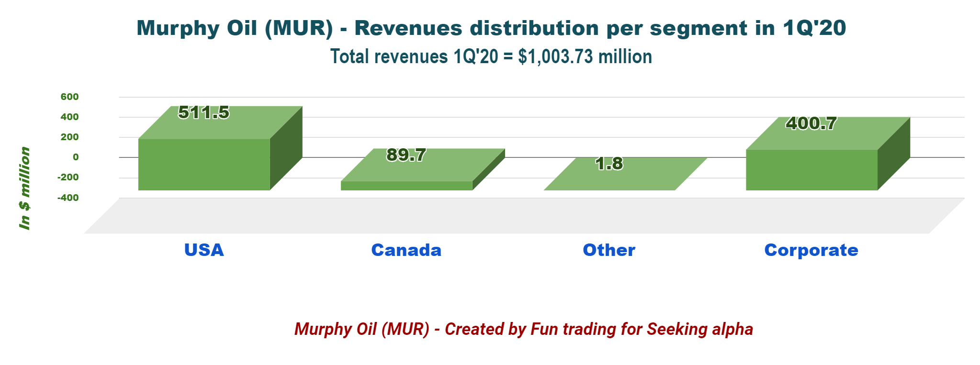Click the Canada category label

pyautogui.click(x=406, y=250)
